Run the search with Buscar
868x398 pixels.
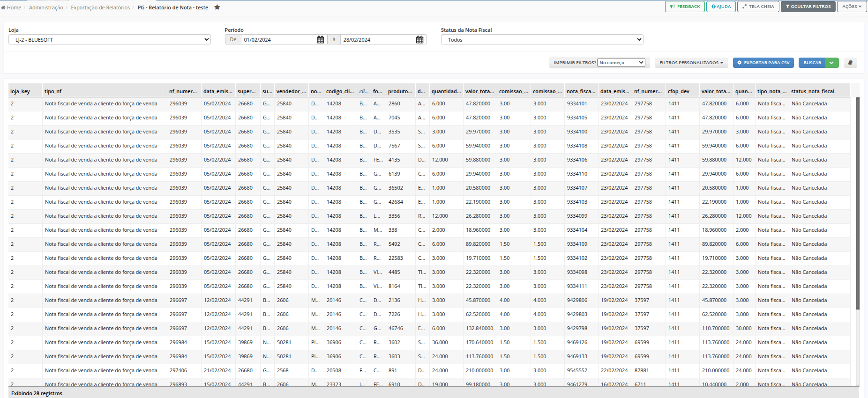click(812, 63)
